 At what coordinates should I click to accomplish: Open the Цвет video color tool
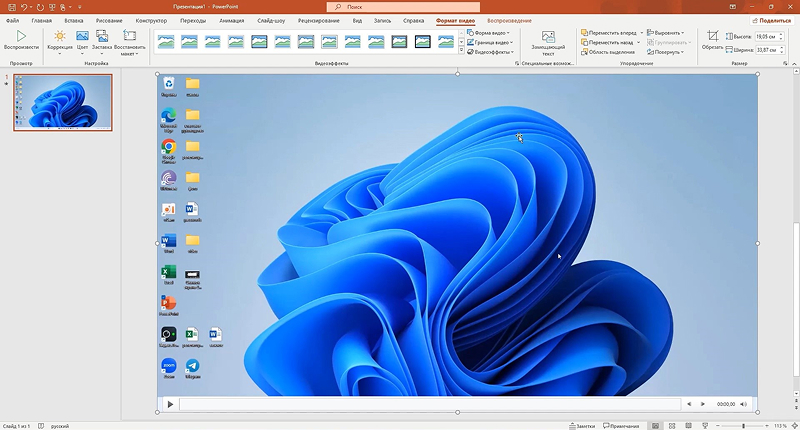click(82, 36)
